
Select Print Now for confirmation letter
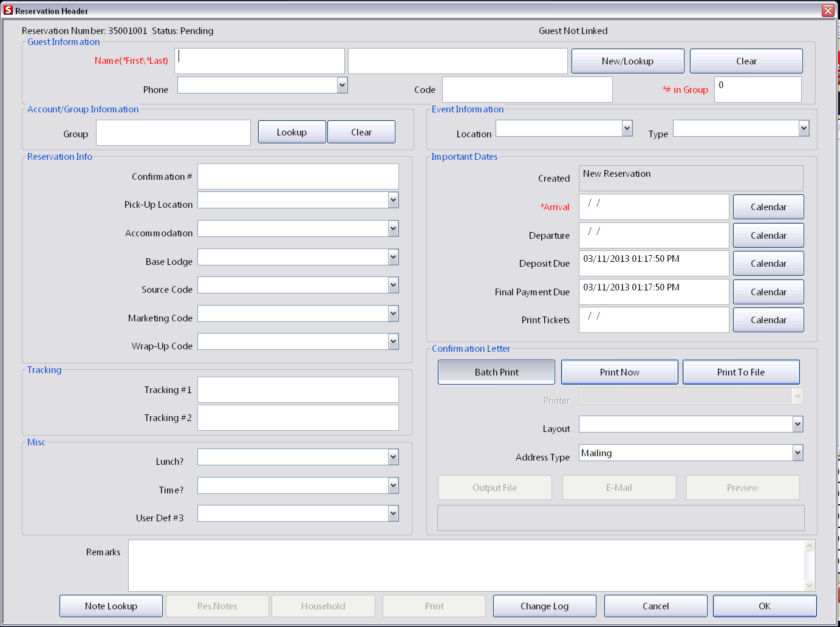pyautogui.click(x=619, y=372)
